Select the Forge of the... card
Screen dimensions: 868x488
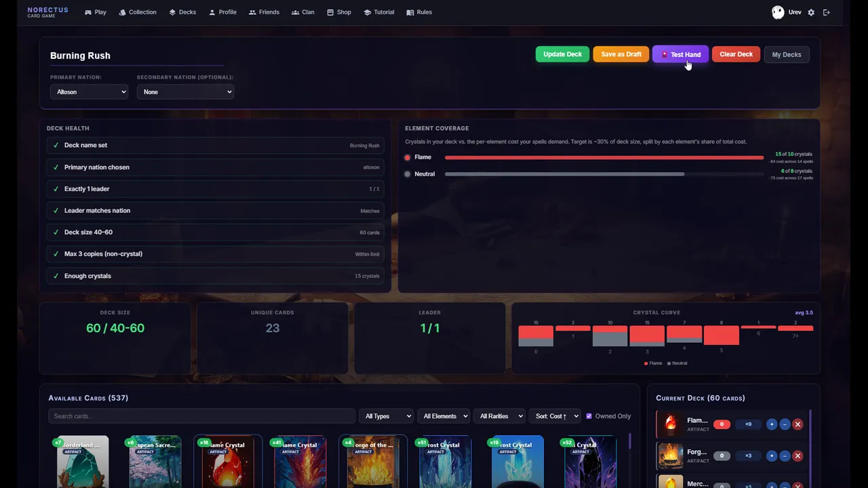[x=372, y=462]
